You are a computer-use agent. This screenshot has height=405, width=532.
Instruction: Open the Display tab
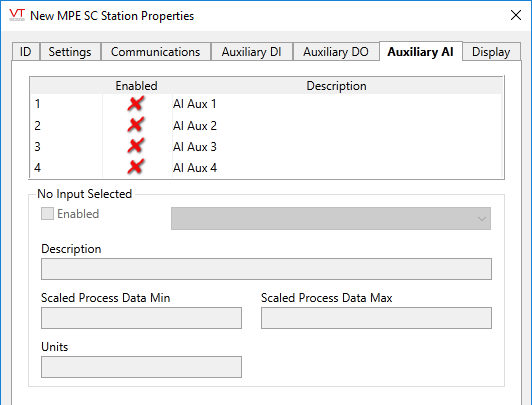(491, 52)
